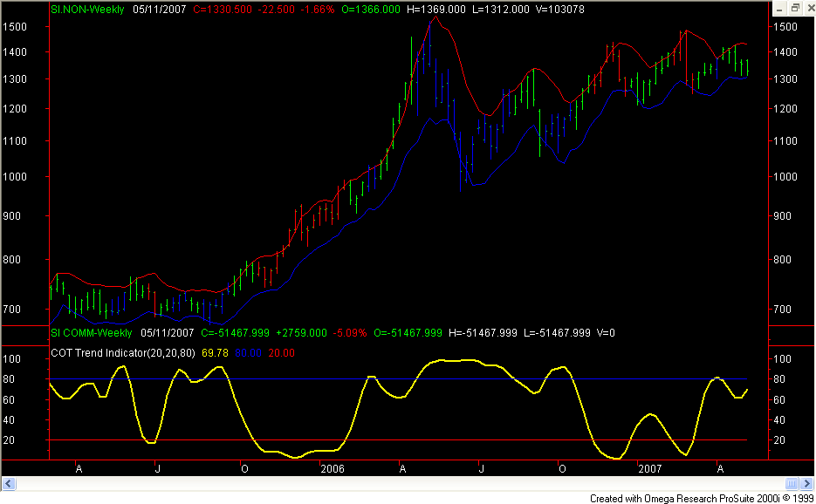Click the V=103078 volume value
This screenshot has height=504, width=816.
[x=560, y=10]
